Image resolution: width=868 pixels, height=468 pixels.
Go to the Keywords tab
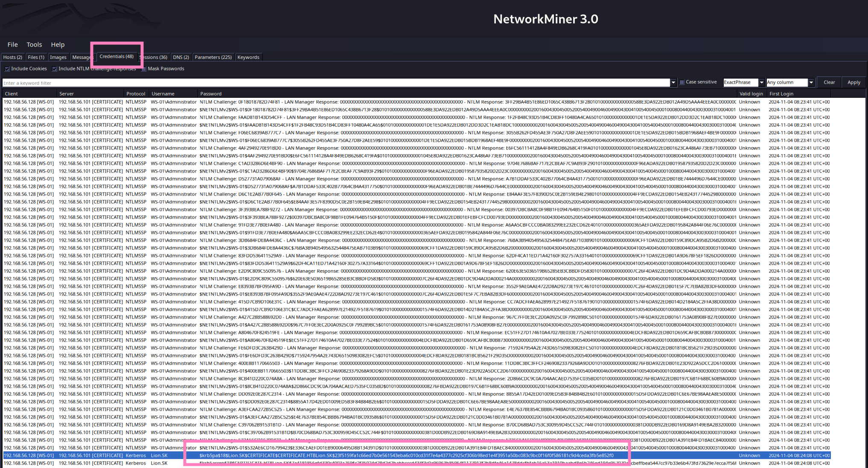pyautogui.click(x=248, y=57)
